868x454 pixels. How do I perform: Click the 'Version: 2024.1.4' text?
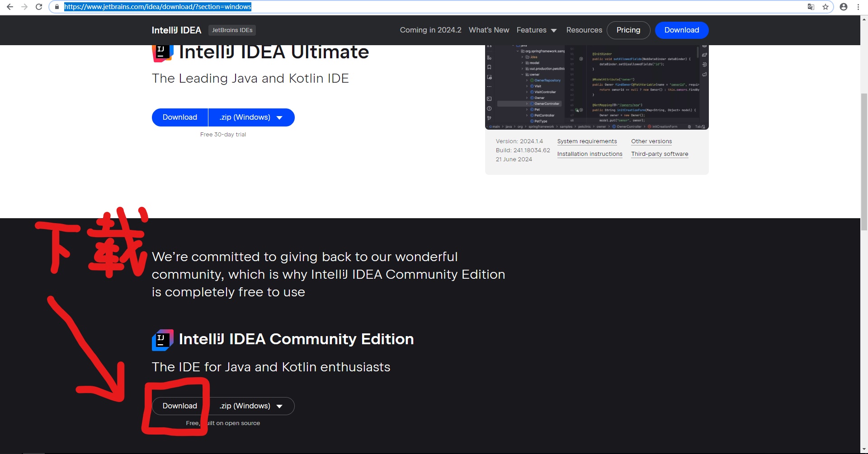coord(519,141)
